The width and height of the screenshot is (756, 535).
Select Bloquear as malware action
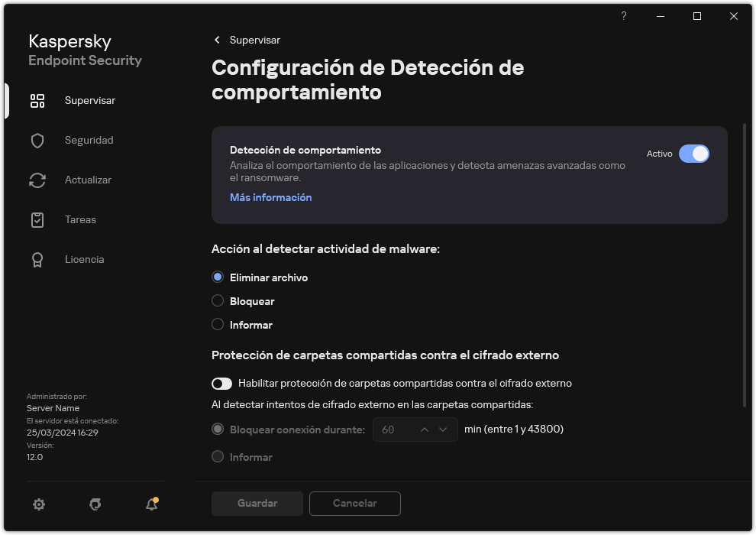point(218,301)
